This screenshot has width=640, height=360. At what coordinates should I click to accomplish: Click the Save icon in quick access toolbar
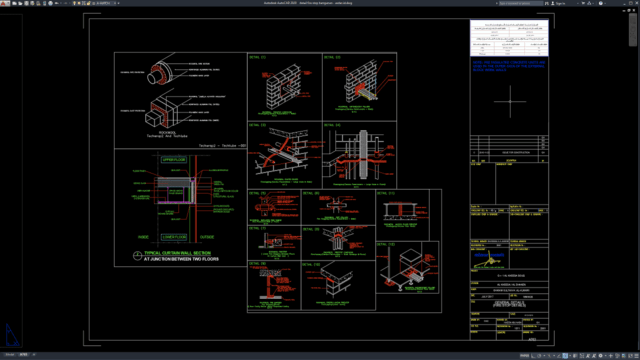click(26, 3)
